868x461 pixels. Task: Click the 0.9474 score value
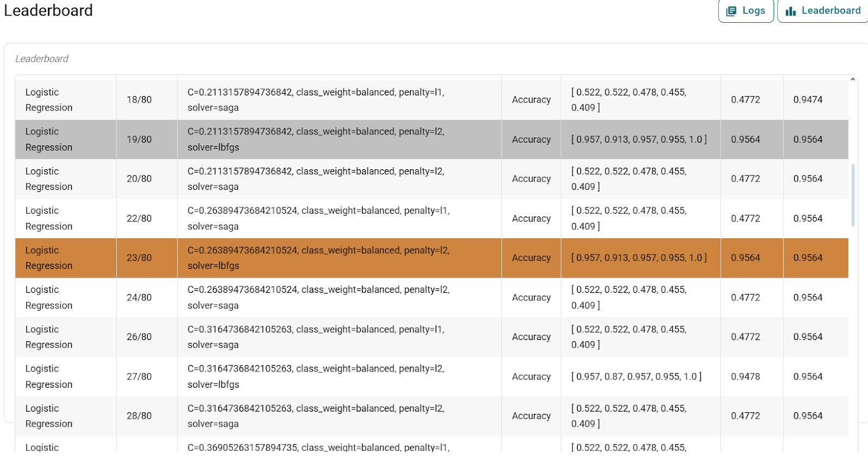click(x=808, y=100)
